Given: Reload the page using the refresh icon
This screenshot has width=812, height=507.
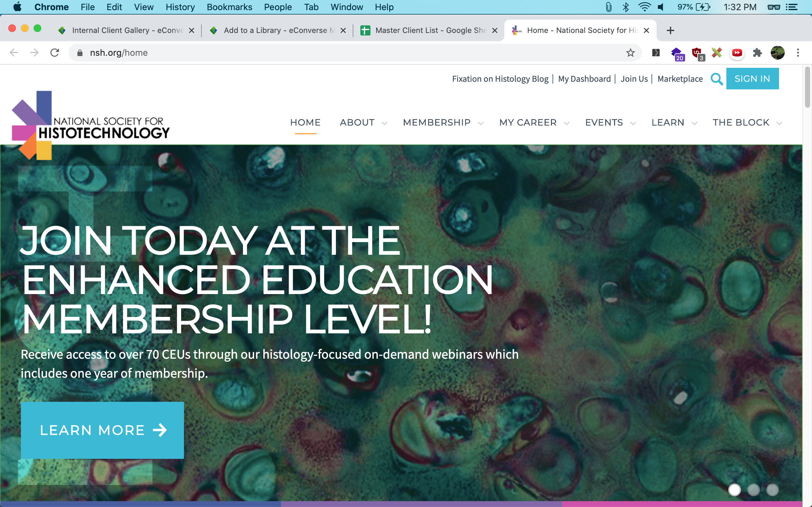Looking at the screenshot, I should click(x=55, y=53).
